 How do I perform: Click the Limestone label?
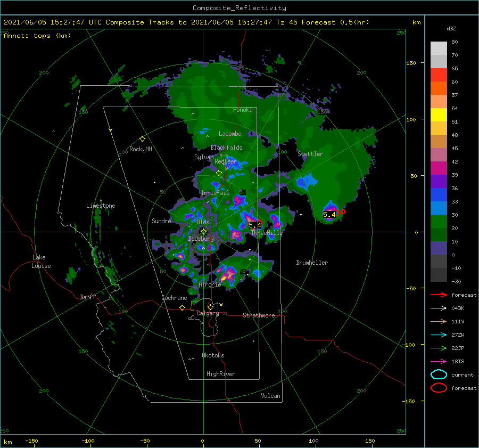pyautogui.click(x=101, y=206)
